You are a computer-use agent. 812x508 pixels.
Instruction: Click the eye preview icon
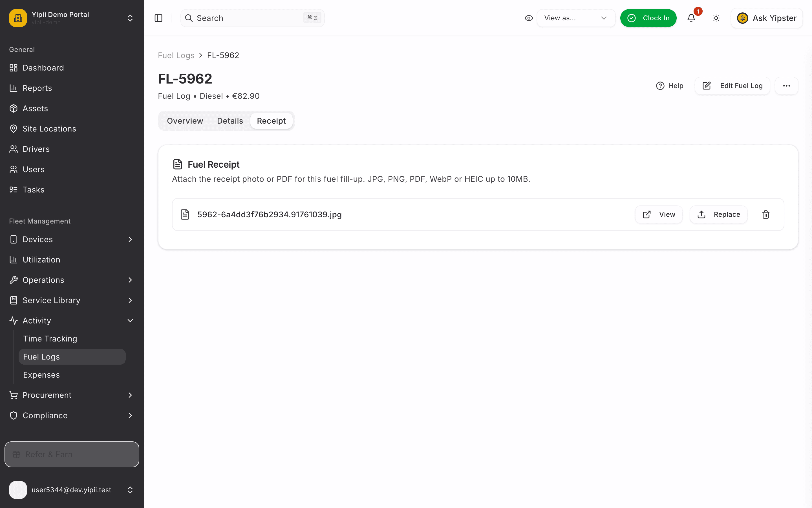[529, 18]
